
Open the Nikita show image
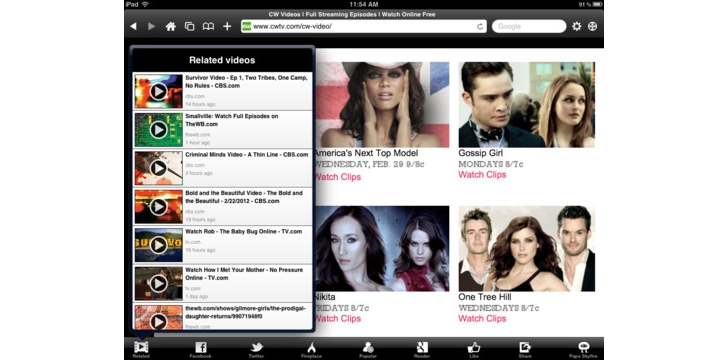pos(382,249)
